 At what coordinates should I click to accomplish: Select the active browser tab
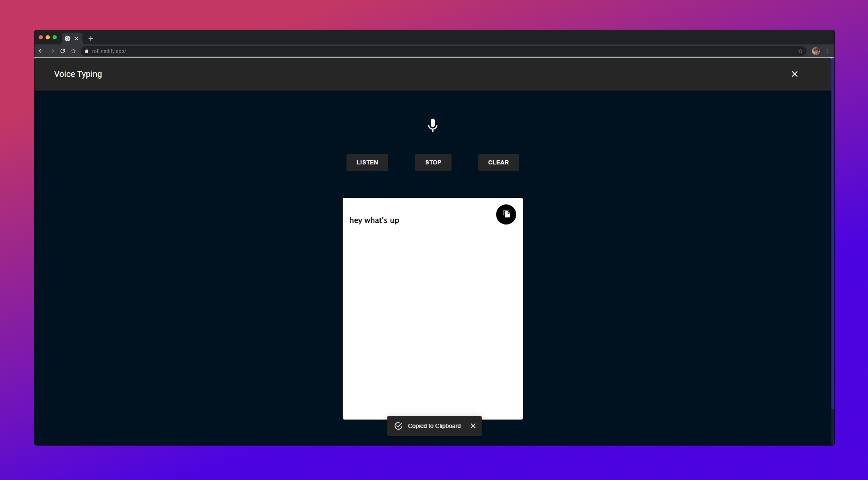(x=68, y=39)
